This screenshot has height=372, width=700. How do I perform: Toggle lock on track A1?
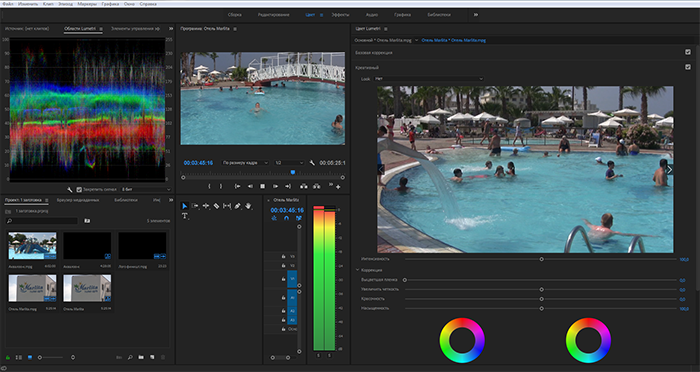coord(283,297)
